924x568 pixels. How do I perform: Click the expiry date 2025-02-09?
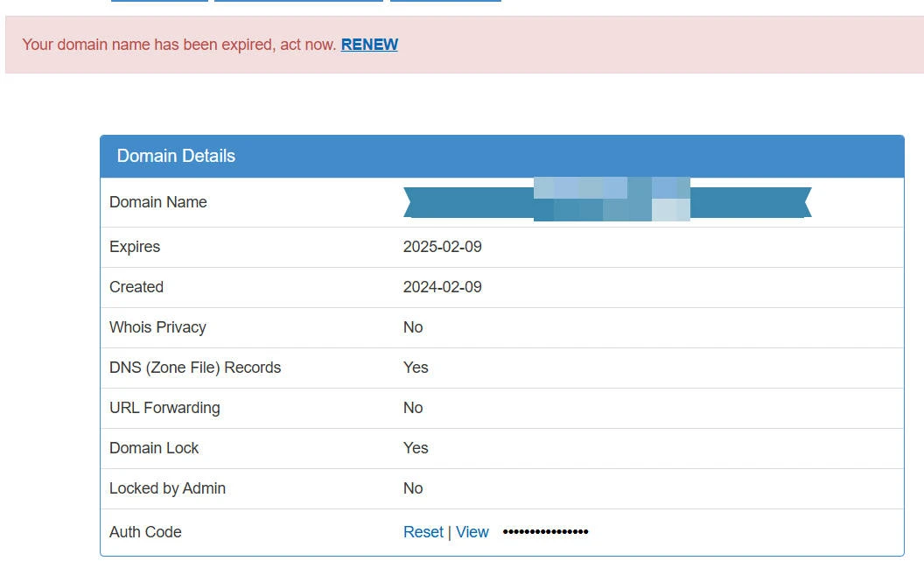tap(442, 247)
